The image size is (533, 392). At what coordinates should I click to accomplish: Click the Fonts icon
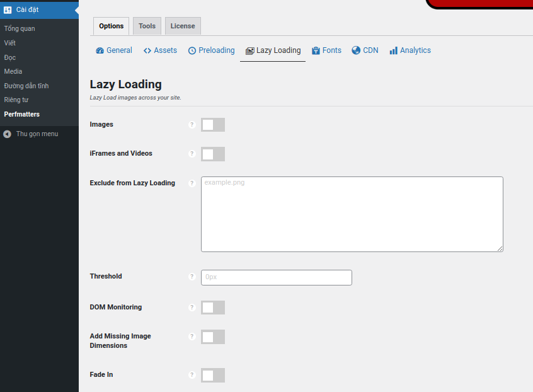pyautogui.click(x=316, y=50)
